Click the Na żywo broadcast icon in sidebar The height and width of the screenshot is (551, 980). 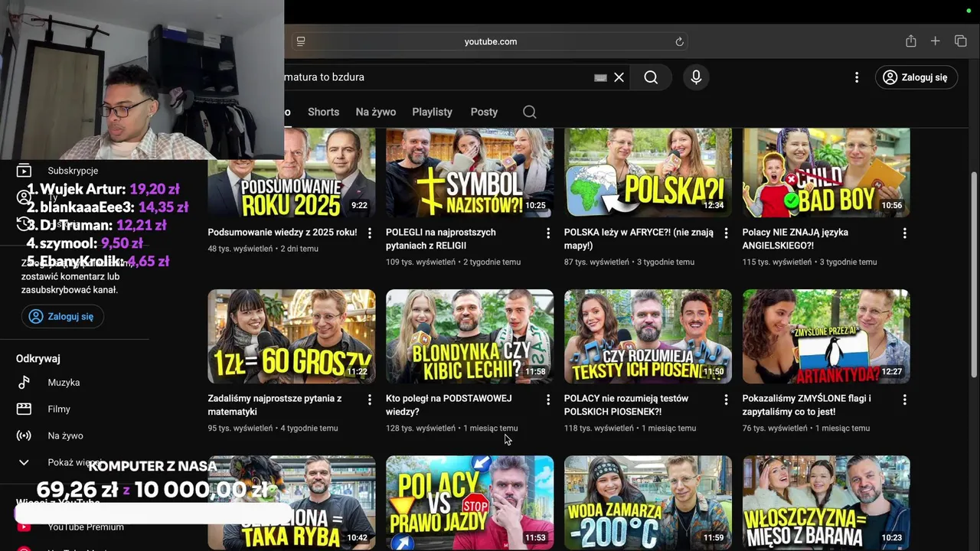click(x=24, y=436)
